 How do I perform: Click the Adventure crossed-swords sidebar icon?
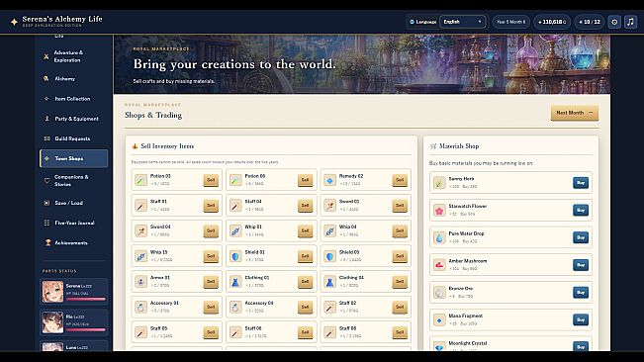click(46, 56)
